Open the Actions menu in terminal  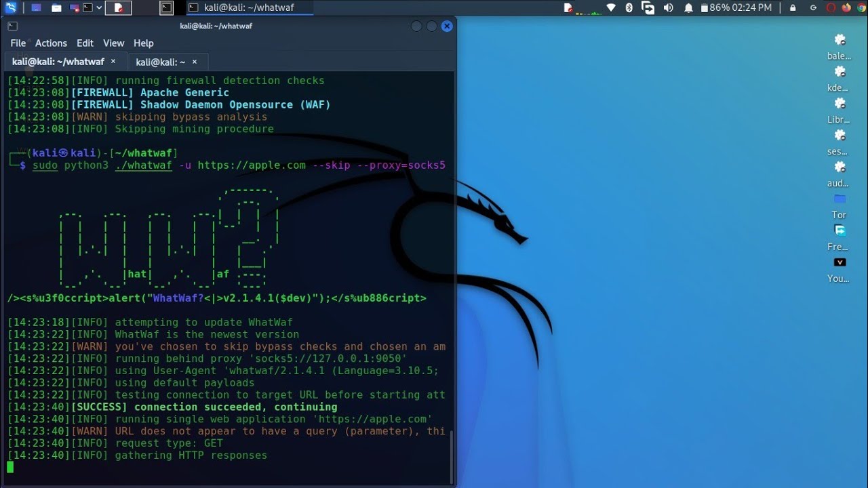pyautogui.click(x=51, y=43)
